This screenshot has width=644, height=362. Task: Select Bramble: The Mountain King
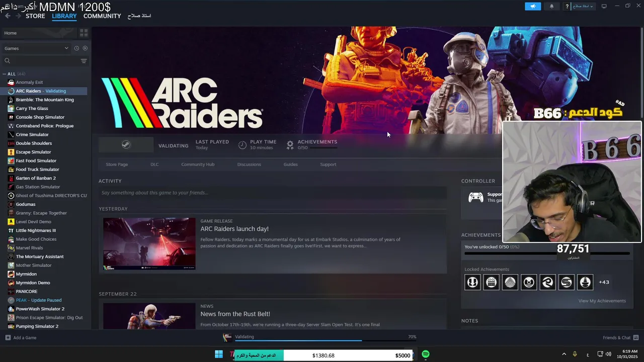pyautogui.click(x=45, y=100)
